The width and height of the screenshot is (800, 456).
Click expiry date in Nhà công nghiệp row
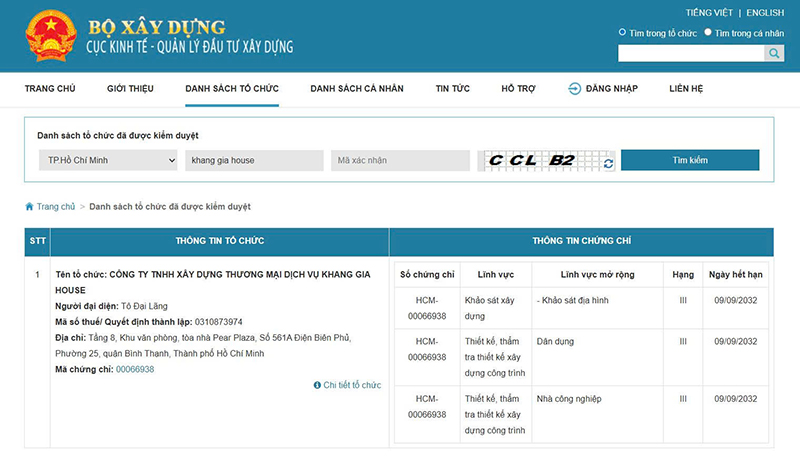(x=736, y=399)
